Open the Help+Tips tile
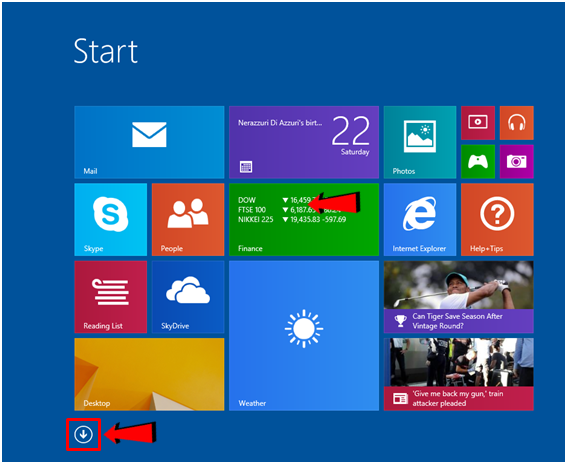Image resolution: width=566 pixels, height=463 pixels. click(497, 219)
